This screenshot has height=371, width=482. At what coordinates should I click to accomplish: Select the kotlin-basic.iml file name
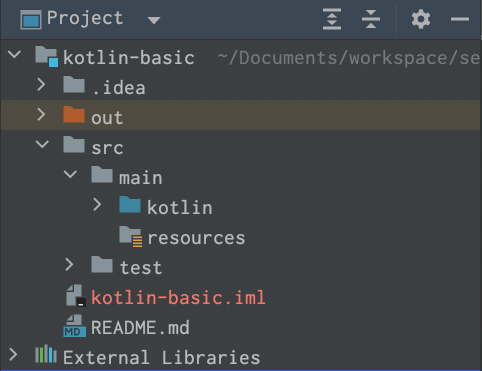[x=178, y=297]
